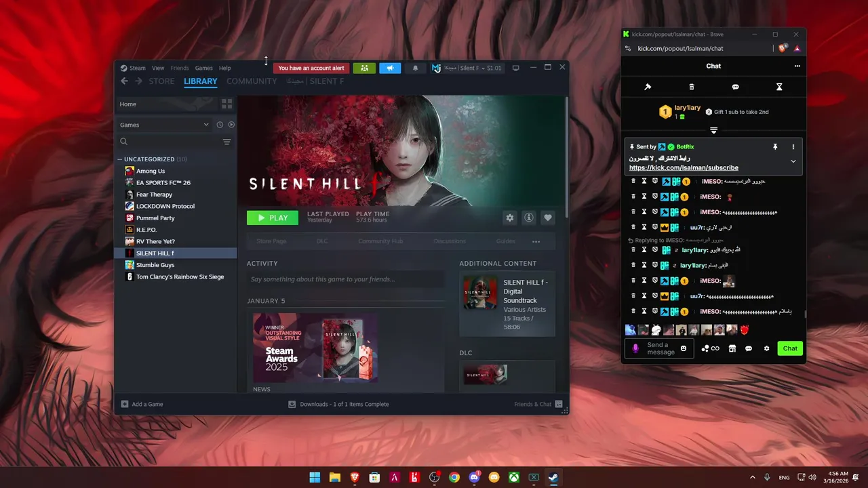This screenshot has width=868, height=488.
Task: Open chat settings gear in Kick
Action: tap(767, 348)
